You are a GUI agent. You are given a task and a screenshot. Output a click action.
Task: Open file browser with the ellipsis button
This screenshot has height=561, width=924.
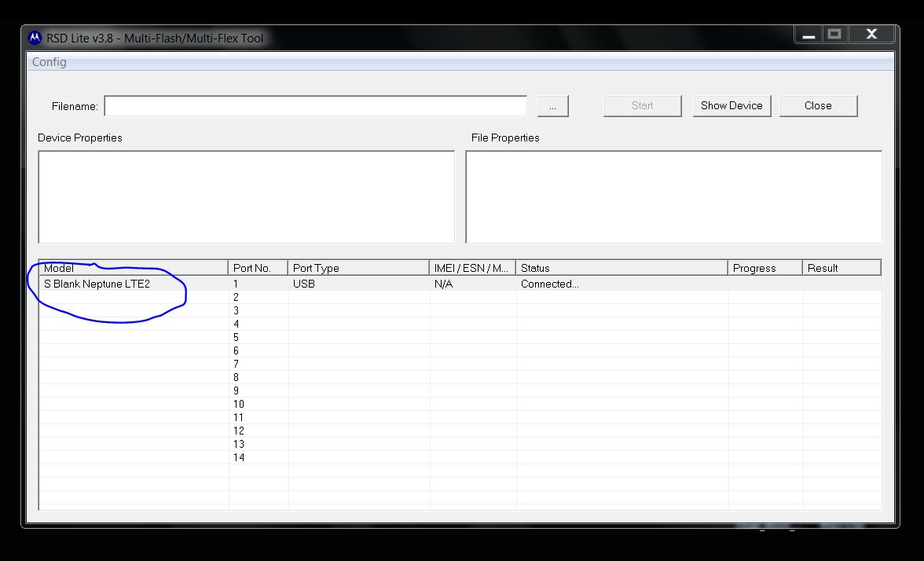click(553, 106)
